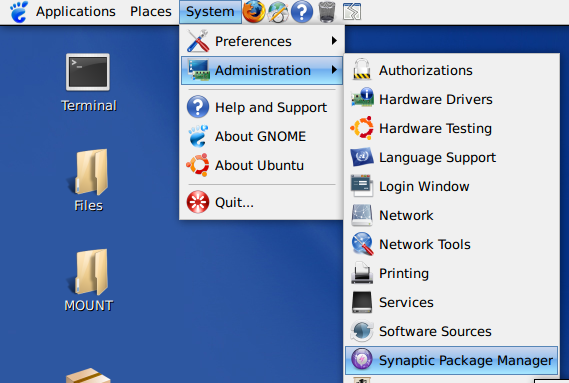Click the trash can panel icon
569x383 pixels.
(x=327, y=12)
